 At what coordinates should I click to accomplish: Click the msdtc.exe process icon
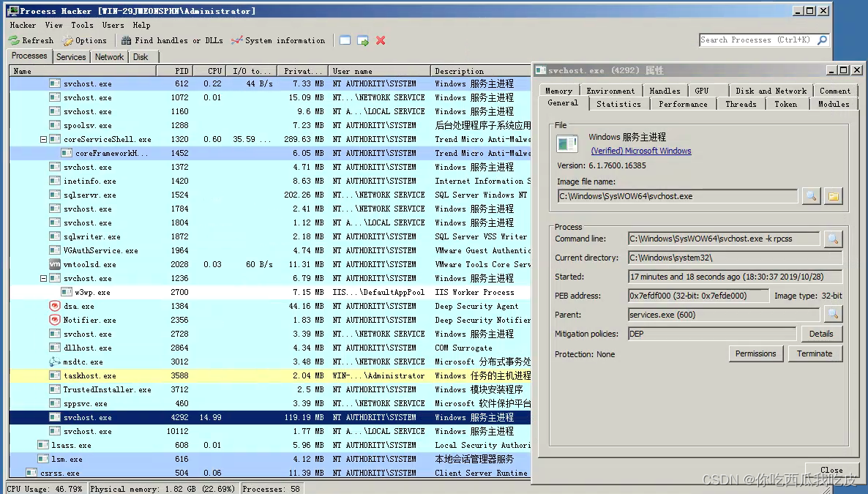click(55, 362)
